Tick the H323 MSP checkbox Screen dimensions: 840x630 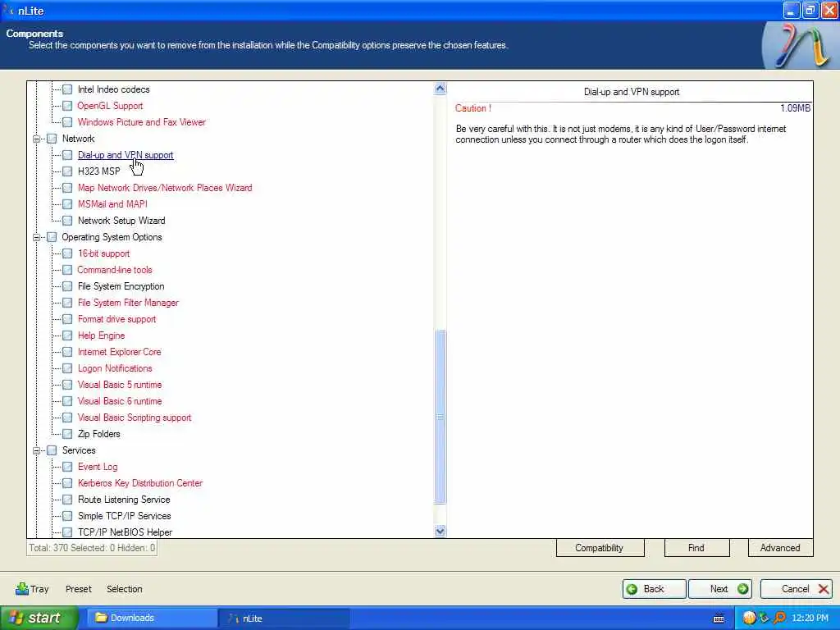67,171
